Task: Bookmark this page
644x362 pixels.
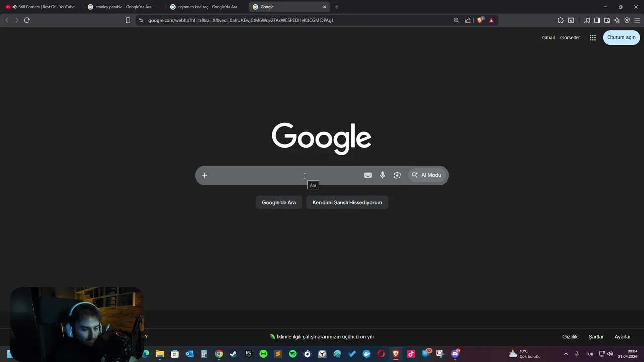Action: [128, 20]
